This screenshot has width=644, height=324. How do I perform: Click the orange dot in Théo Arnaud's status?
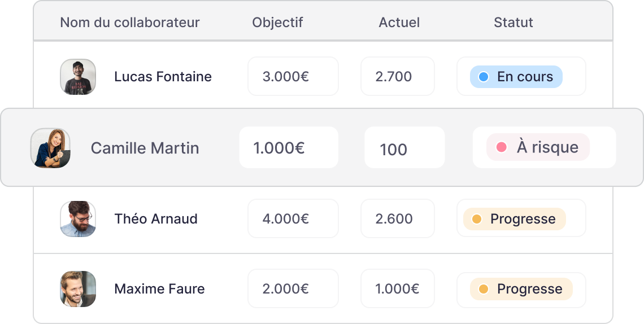pyautogui.click(x=476, y=218)
